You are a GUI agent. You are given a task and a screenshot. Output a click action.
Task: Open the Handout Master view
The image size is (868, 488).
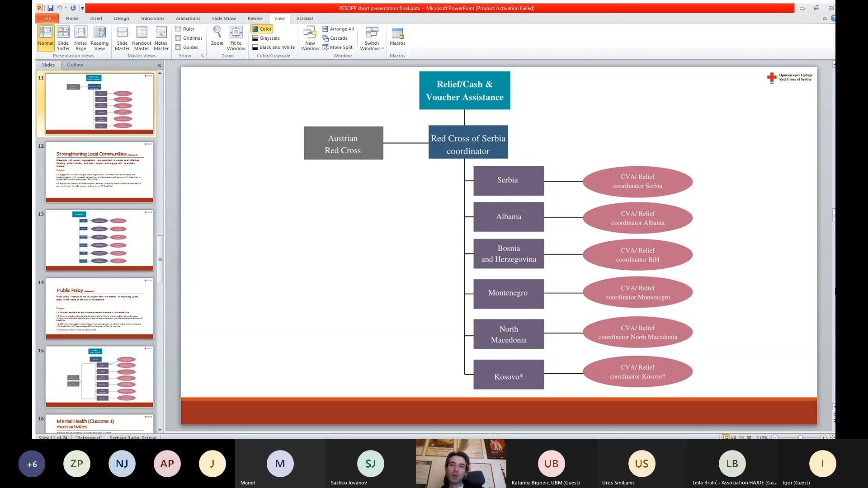coord(142,38)
